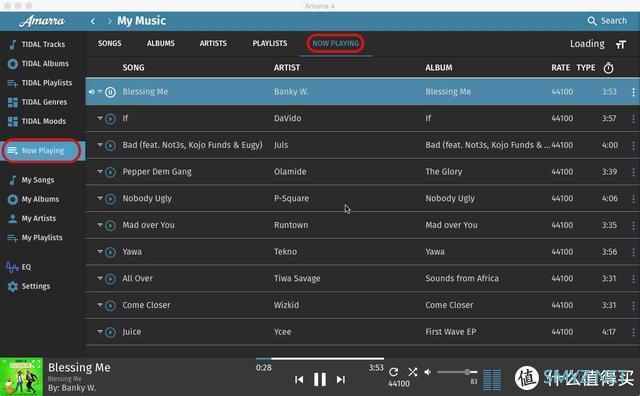Click the level meter bars display
The height and width of the screenshot is (396, 640).
pyautogui.click(x=492, y=380)
